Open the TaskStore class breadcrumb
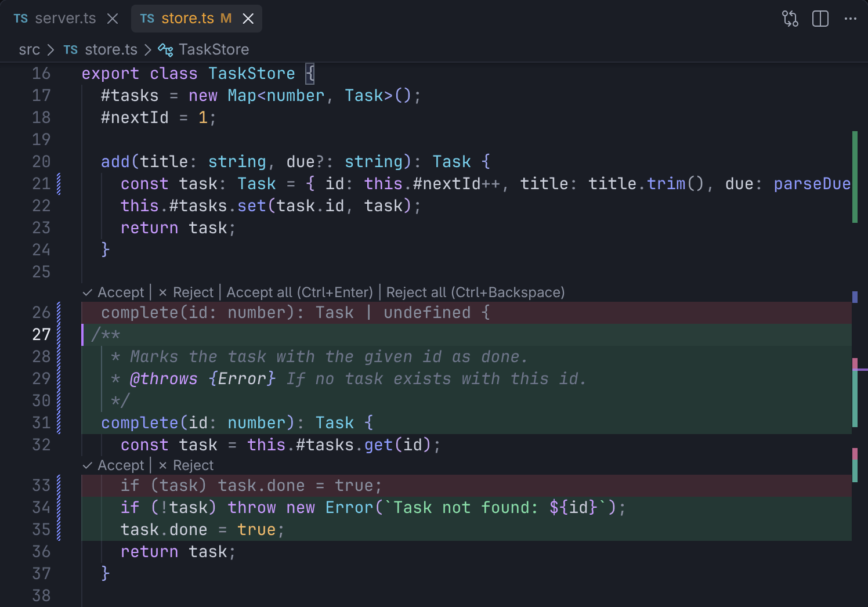This screenshot has width=868, height=607. pos(214,50)
